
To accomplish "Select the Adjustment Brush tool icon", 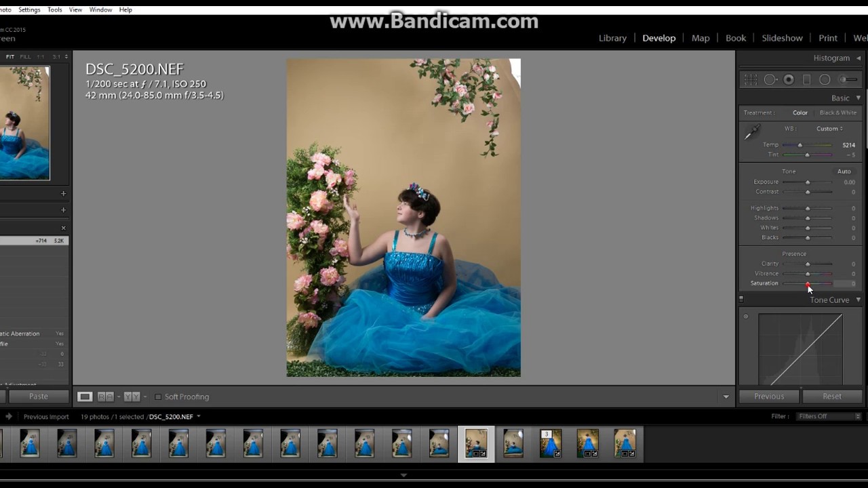I will [848, 80].
